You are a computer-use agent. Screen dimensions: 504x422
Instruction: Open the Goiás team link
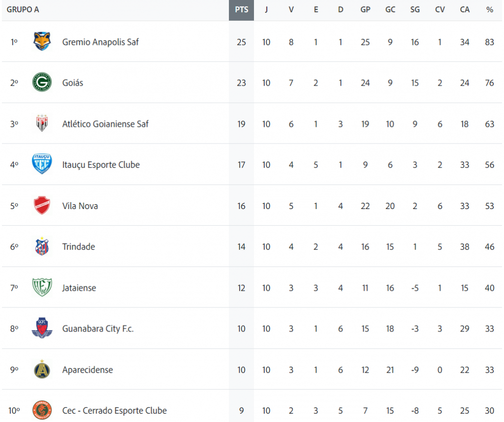(x=73, y=83)
